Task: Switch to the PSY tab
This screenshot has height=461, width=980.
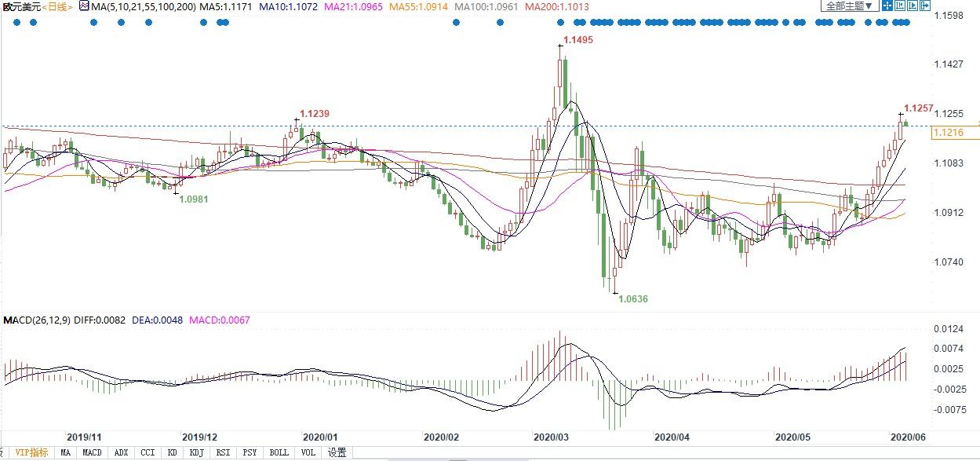Action: point(250,452)
